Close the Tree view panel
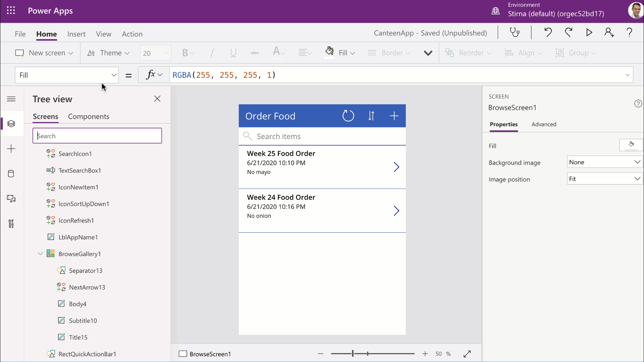644x362 pixels. pyautogui.click(x=157, y=99)
